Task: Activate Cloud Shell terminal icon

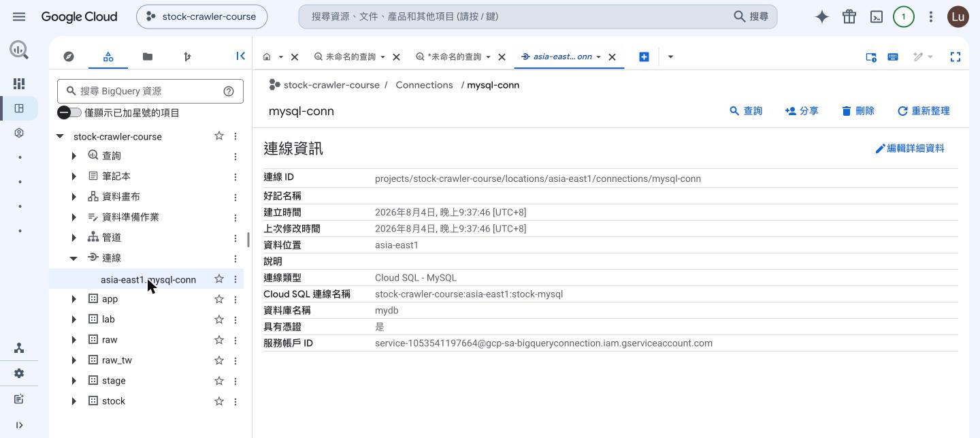Action: (877, 17)
